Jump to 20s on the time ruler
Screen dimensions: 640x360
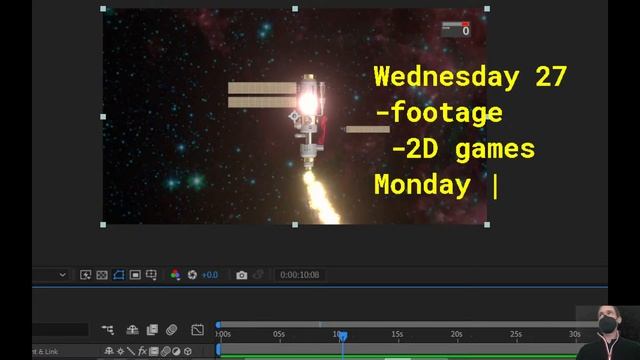(457, 335)
